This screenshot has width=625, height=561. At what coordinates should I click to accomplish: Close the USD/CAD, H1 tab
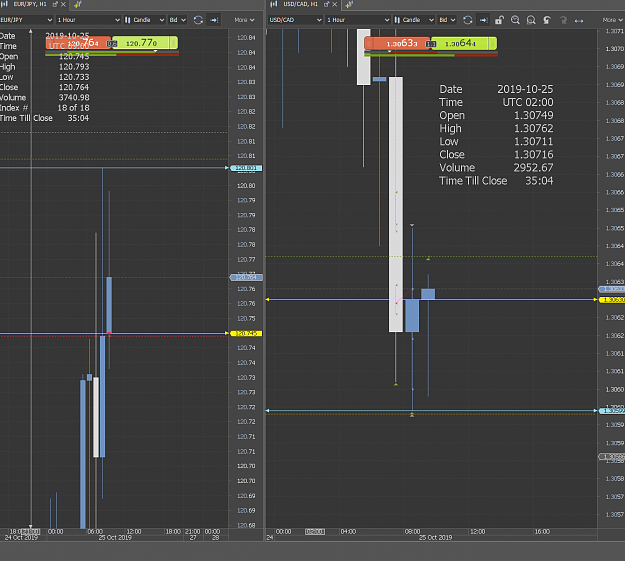pyautogui.click(x=334, y=4)
